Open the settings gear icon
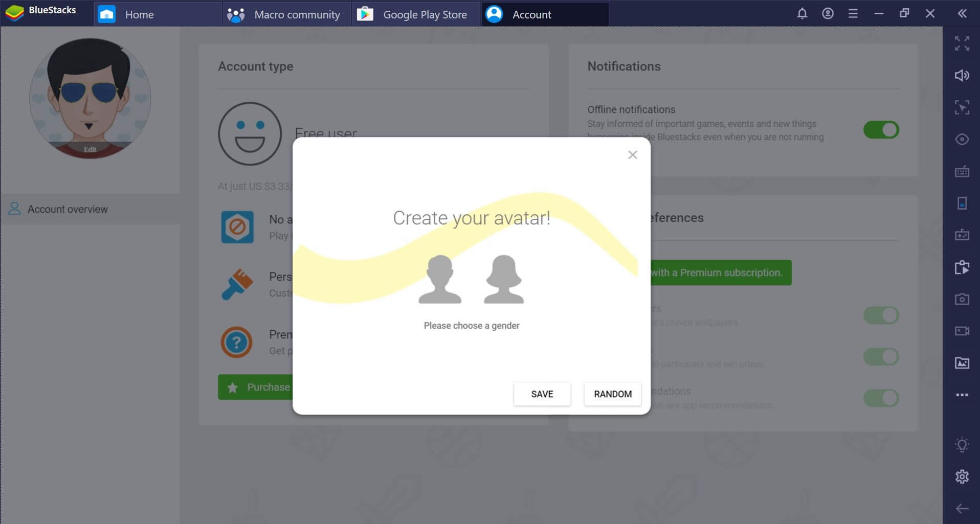 [962, 476]
